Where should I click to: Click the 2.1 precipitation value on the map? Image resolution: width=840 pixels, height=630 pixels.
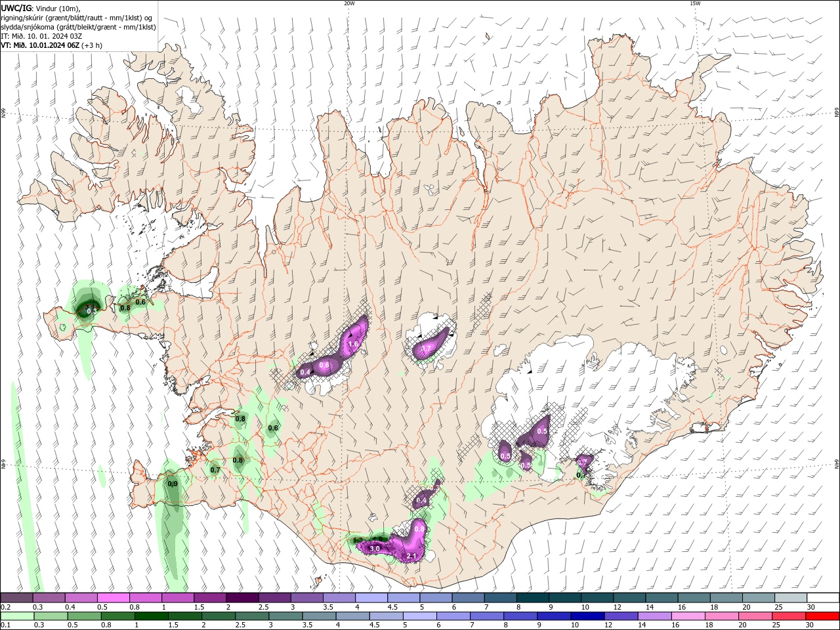[412, 556]
